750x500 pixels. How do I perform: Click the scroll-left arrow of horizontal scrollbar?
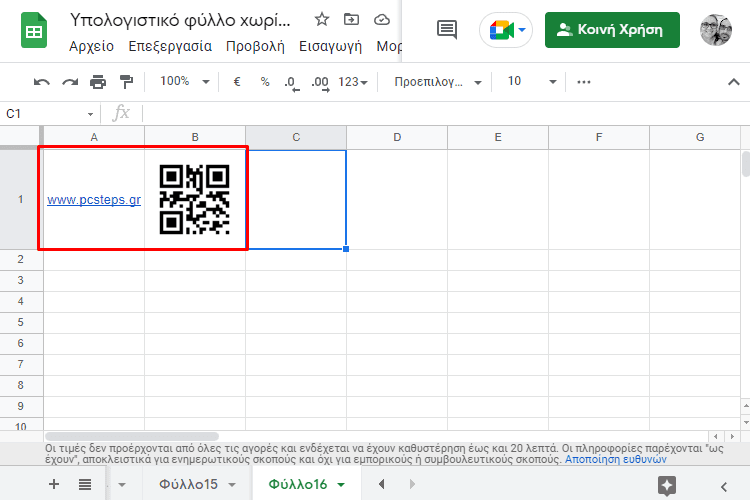pyautogui.click(x=716, y=436)
